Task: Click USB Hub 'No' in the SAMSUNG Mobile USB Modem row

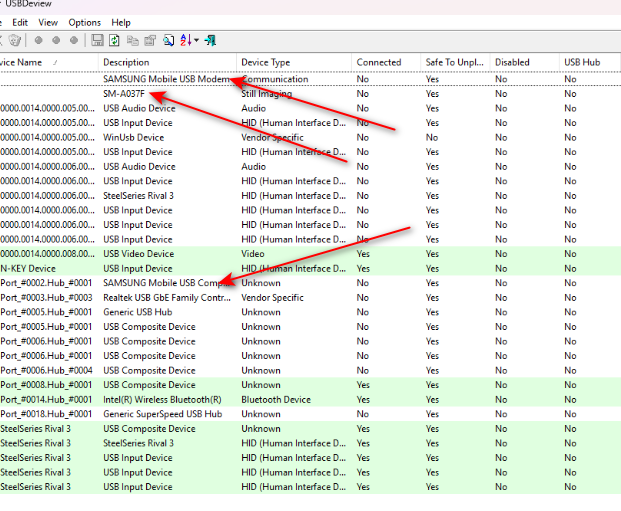Action: tap(570, 79)
